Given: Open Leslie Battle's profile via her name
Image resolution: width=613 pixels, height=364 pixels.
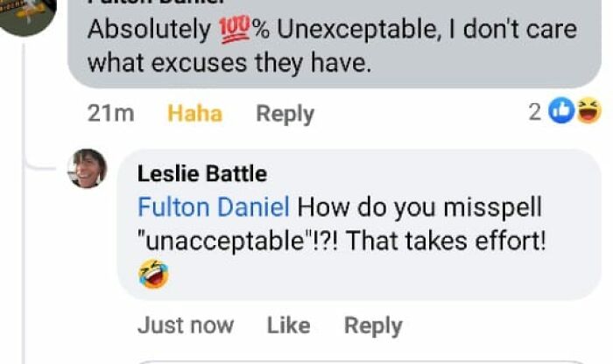Looking at the screenshot, I should pos(201,174).
